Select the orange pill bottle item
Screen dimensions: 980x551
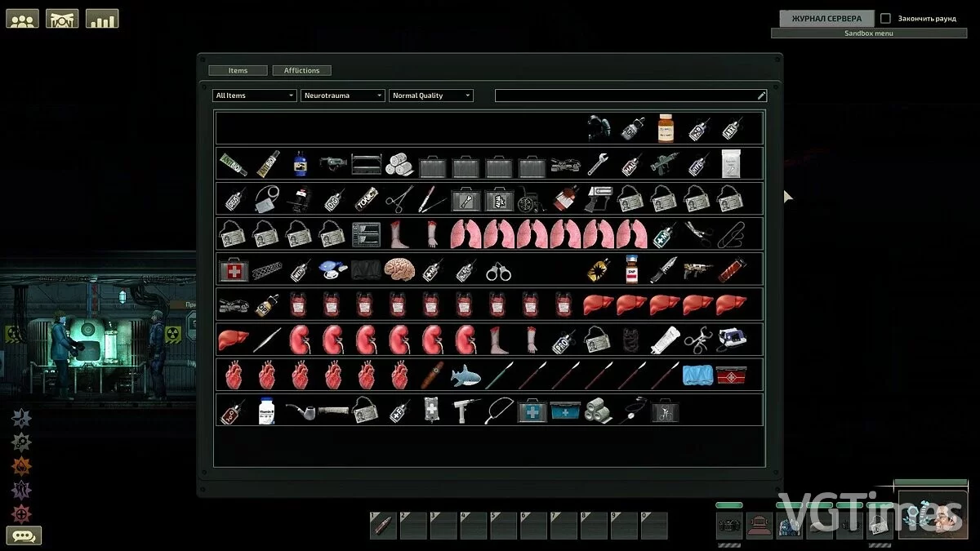[x=666, y=128]
